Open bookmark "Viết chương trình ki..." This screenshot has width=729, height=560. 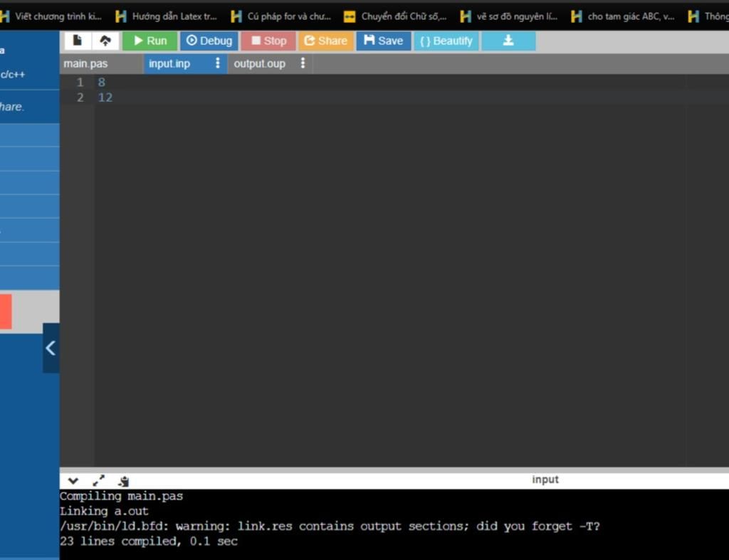coord(51,16)
